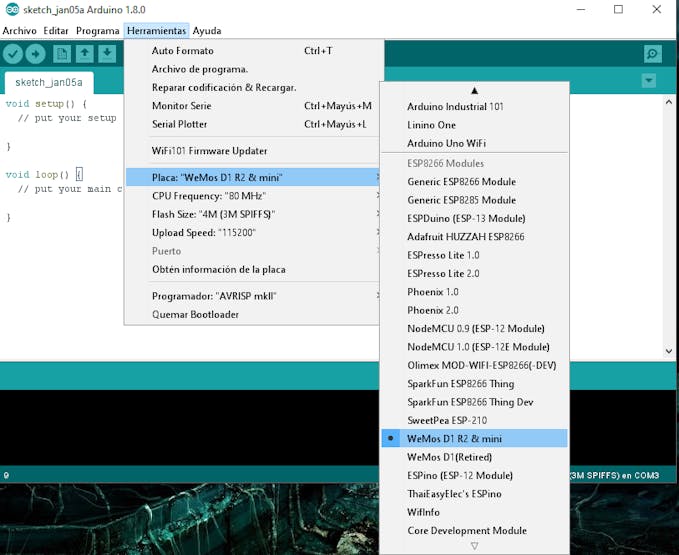The height and width of the screenshot is (555, 679).
Task: Select Generic ESP8266 Module board
Action: coord(474,182)
